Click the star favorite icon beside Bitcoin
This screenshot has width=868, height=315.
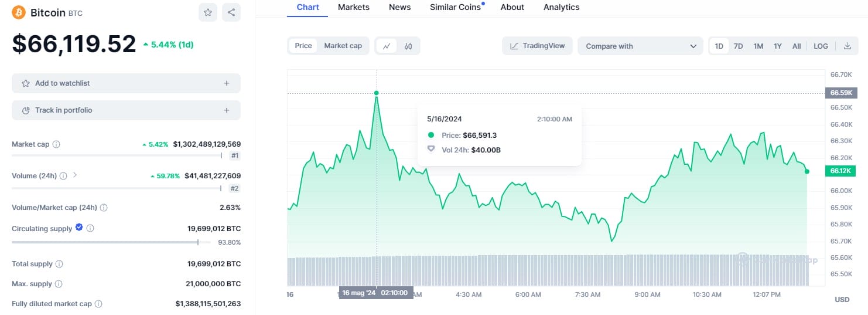[208, 12]
